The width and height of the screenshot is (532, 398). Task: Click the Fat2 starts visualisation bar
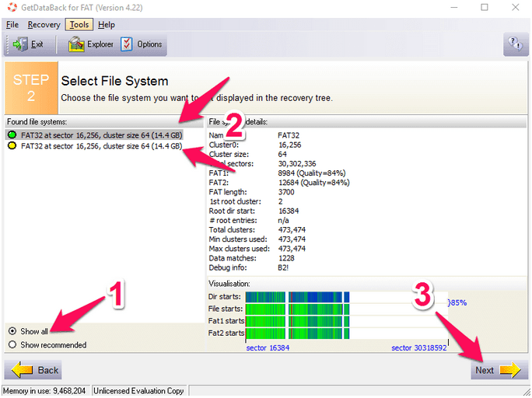[297, 333]
